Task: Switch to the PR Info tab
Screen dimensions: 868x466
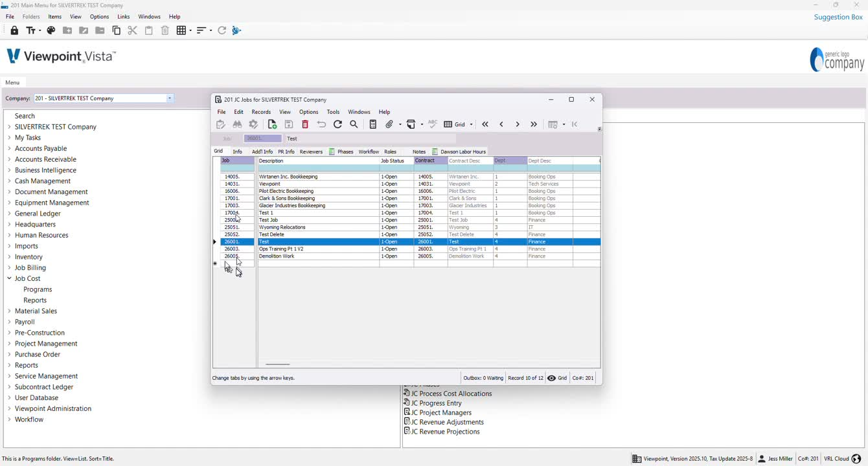Action: click(286, 151)
